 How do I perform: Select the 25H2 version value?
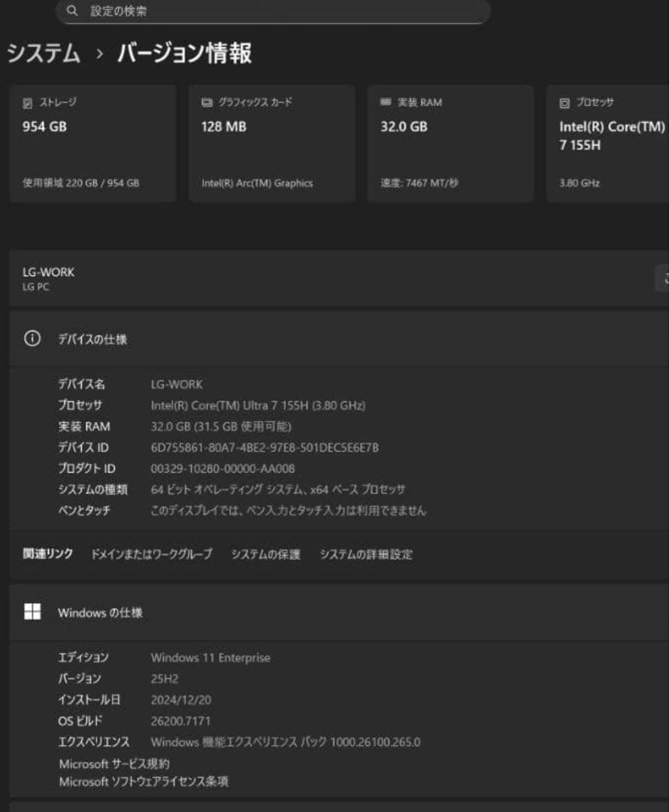click(x=165, y=679)
